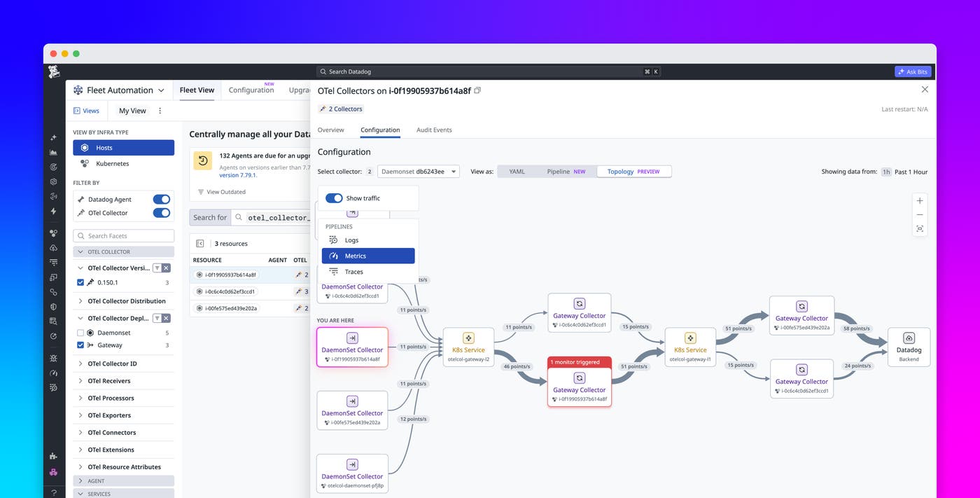Fit topology map to screen
Viewport: 980px width, 498px height.
tap(920, 229)
